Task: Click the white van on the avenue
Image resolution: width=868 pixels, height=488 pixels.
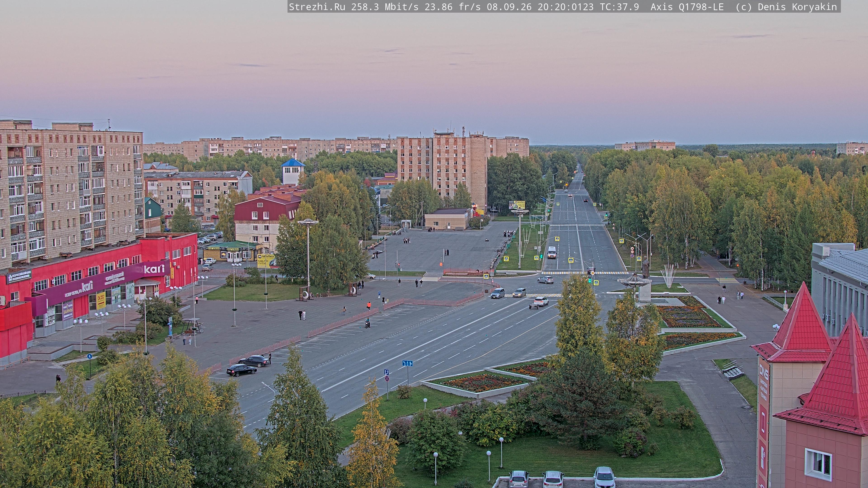Action: pos(551,252)
